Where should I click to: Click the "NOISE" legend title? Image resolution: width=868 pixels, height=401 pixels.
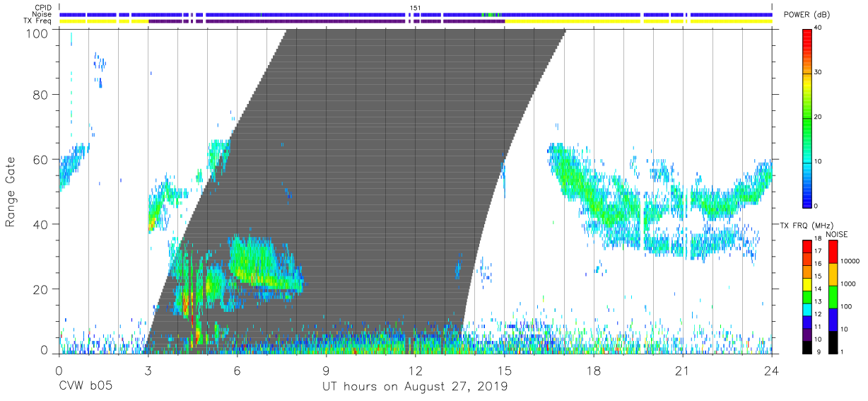pos(838,234)
